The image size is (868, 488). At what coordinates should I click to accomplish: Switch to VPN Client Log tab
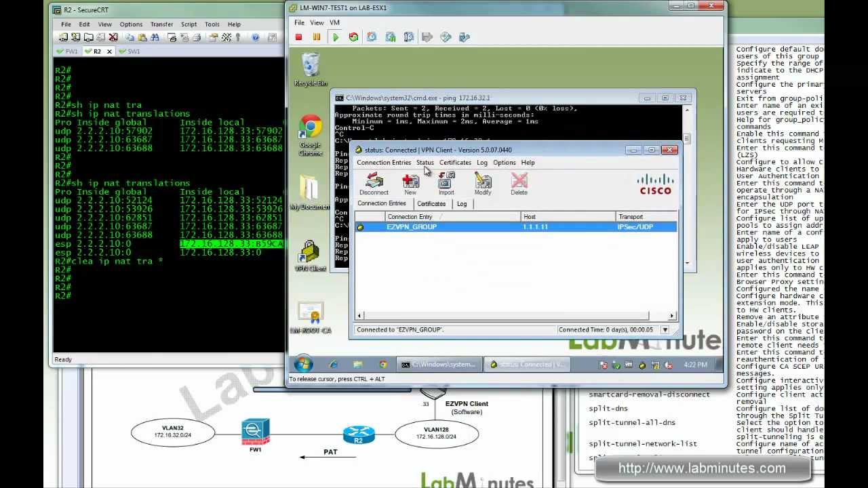462,204
